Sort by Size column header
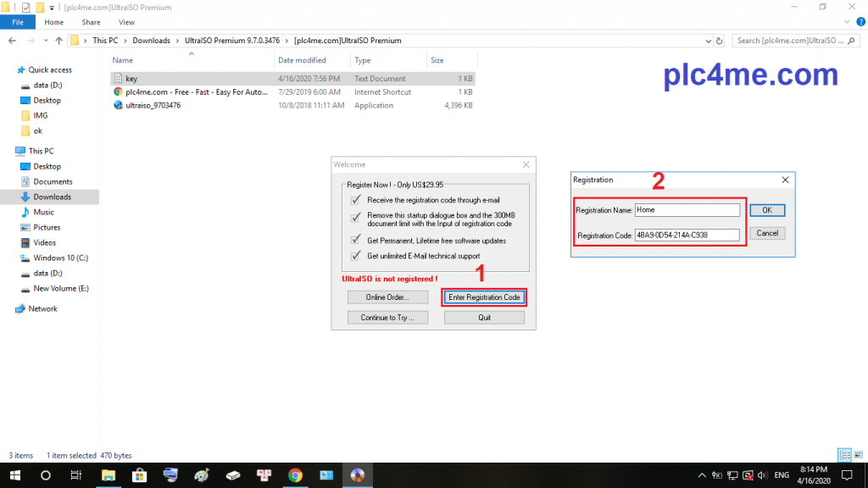Image resolution: width=868 pixels, height=488 pixels. tap(451, 60)
